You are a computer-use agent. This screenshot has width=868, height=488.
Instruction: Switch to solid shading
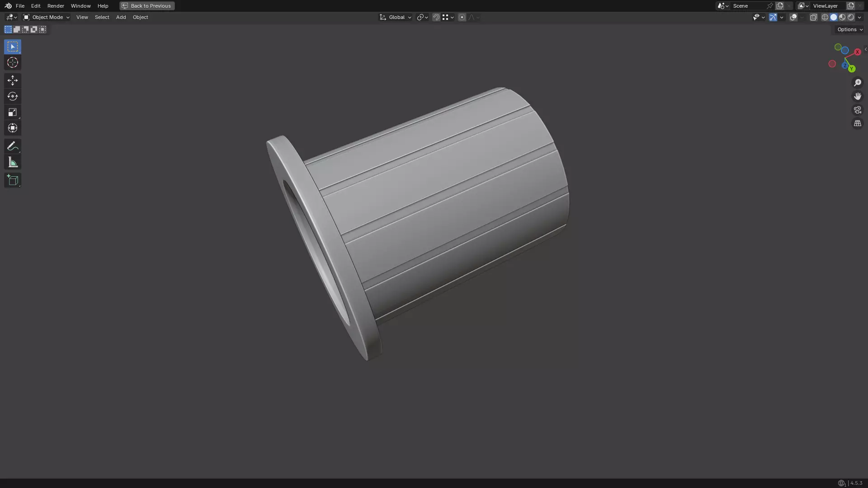pyautogui.click(x=834, y=17)
